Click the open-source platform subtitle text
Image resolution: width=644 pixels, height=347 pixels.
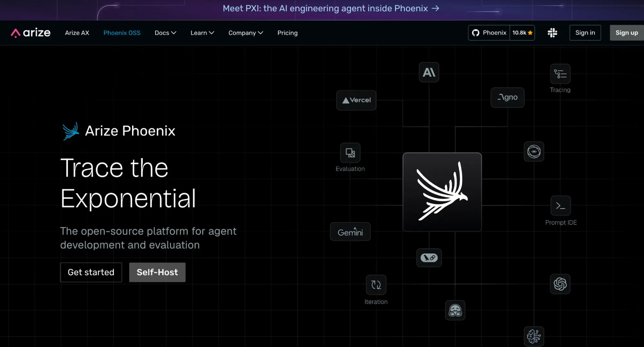click(x=148, y=238)
